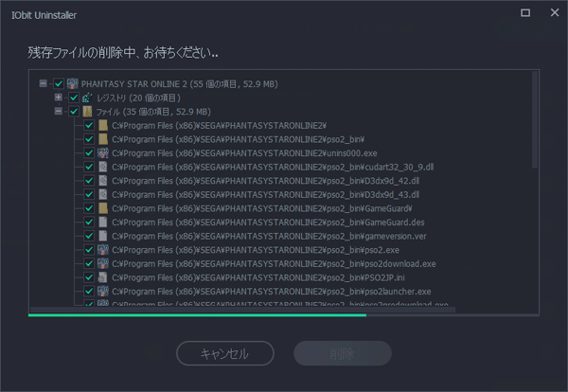The height and width of the screenshot is (392, 568).
Task: Uncheck the PSO2JP.ini checkbox
Action: 89,277
